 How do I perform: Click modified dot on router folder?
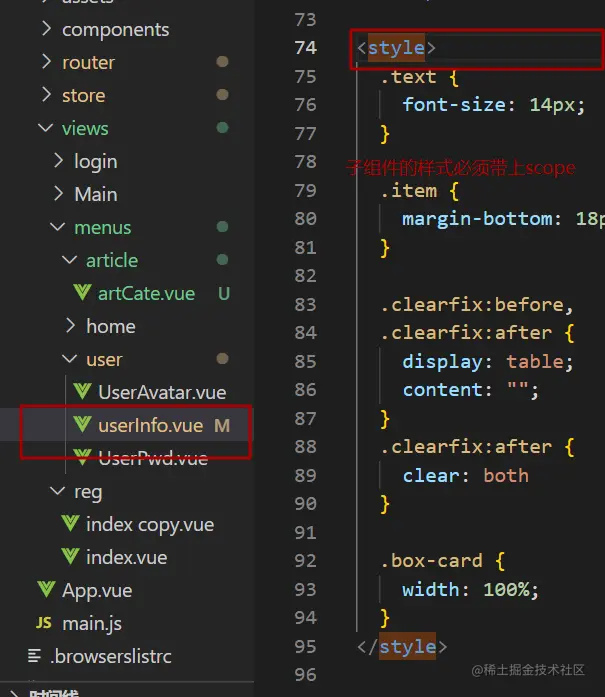[x=222, y=61]
